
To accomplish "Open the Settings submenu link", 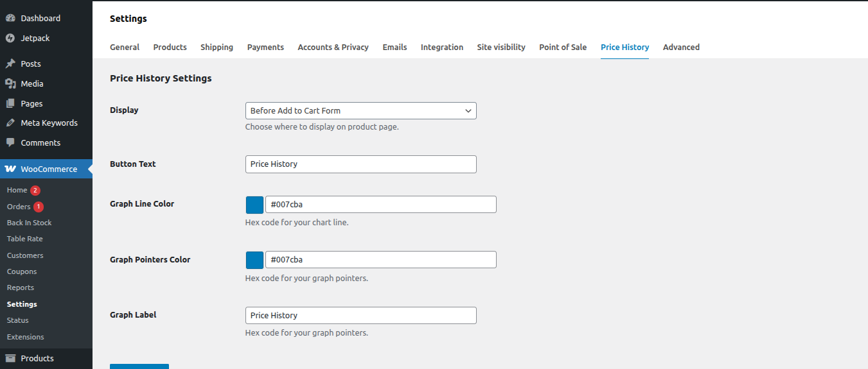I will tap(22, 304).
